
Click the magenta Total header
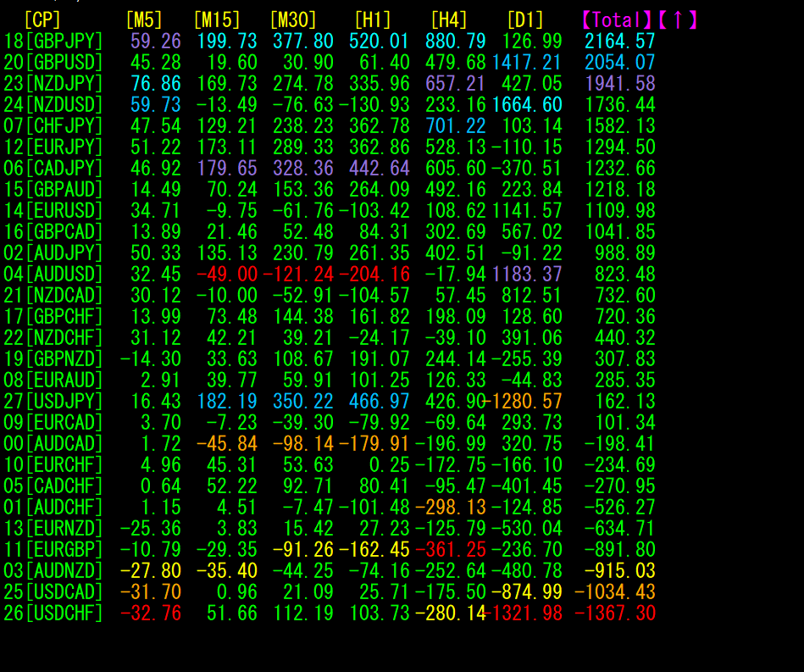coord(617,20)
